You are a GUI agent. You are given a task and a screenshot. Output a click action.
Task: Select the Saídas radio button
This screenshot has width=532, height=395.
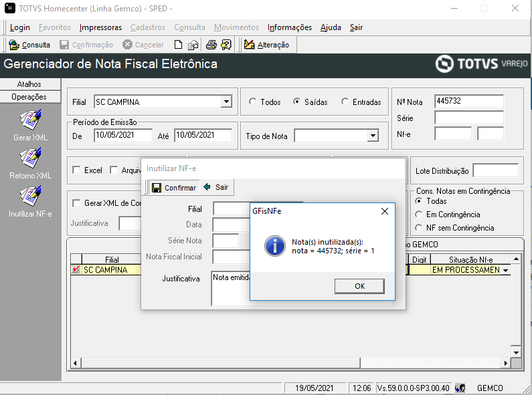tap(296, 102)
